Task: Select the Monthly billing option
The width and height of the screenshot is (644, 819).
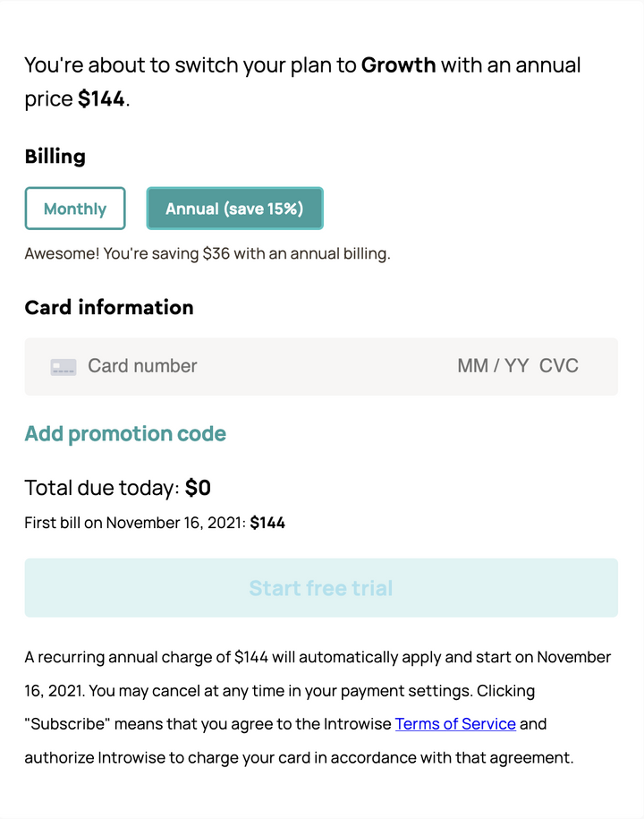Action: (75, 209)
